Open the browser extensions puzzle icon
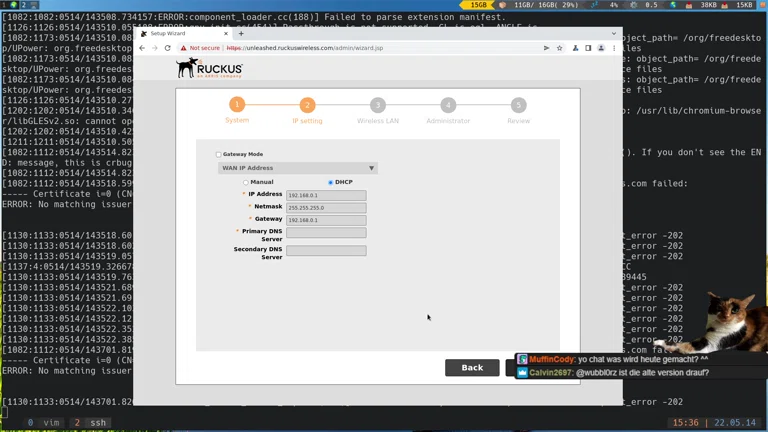768x432 pixels. [575, 48]
